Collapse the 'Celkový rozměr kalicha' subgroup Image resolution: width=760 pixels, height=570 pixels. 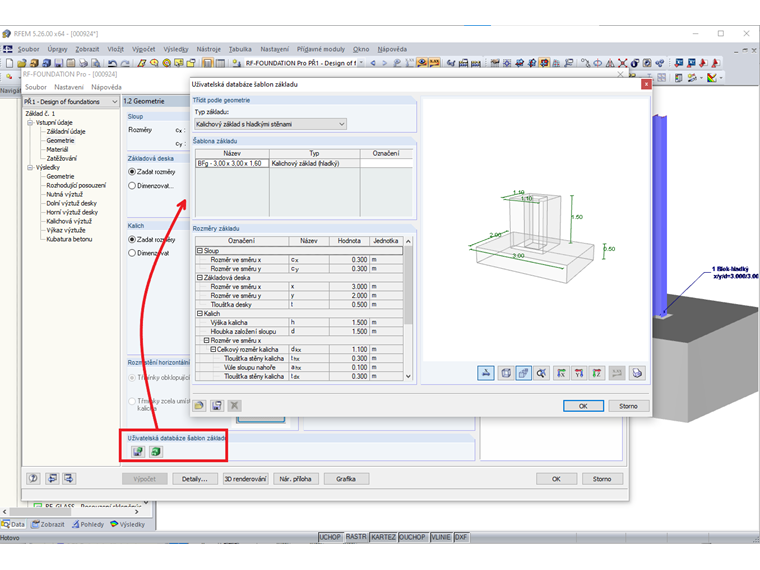(213, 349)
